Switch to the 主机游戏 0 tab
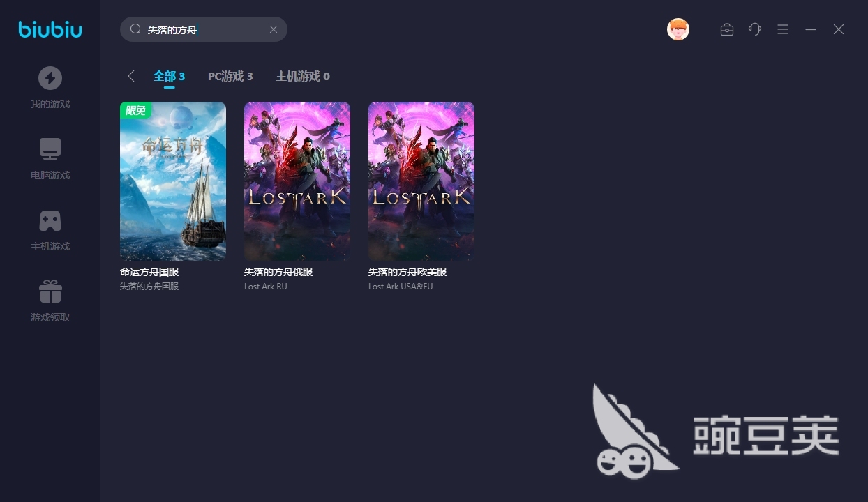 (x=303, y=77)
